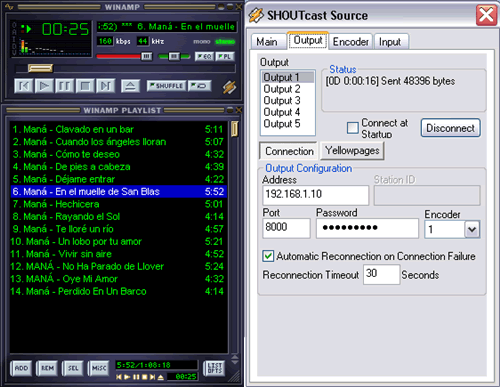Image resolution: width=501 pixels, height=387 pixels.
Task: Open the Connection sub-tab
Action: pos(289,151)
